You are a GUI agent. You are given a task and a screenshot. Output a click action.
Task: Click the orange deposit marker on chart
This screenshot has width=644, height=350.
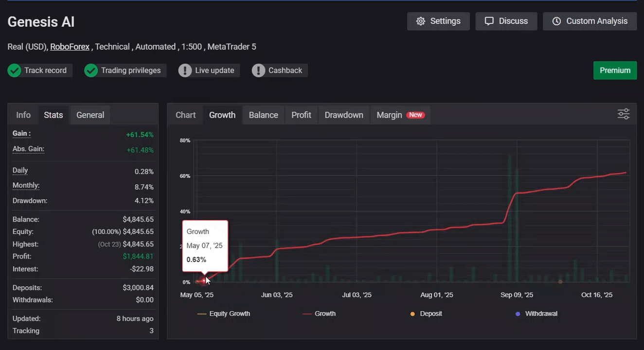tap(560, 281)
